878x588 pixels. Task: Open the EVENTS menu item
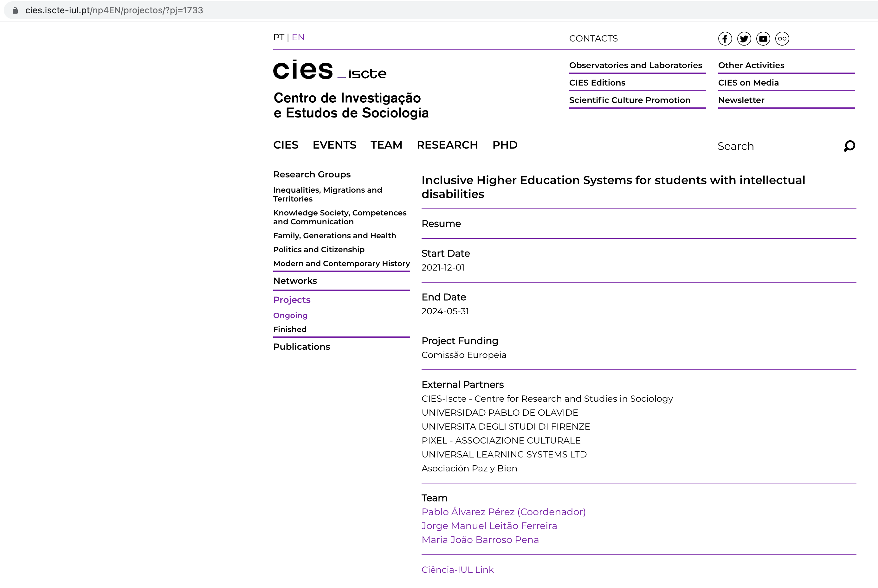(x=334, y=145)
